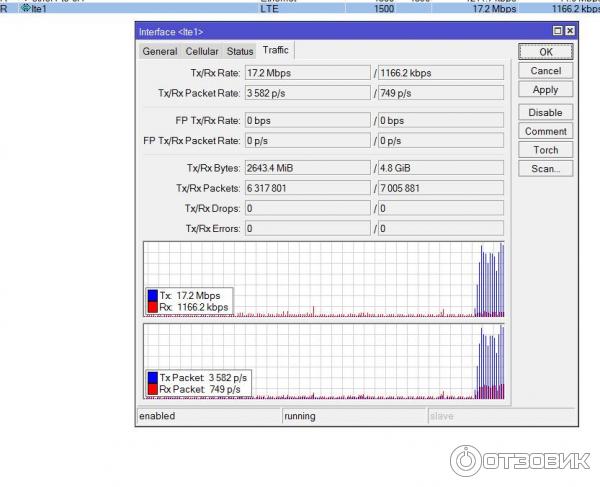The width and height of the screenshot is (600, 487).
Task: Click the Tx Rate field 17.2 Mbps
Action: pos(308,73)
